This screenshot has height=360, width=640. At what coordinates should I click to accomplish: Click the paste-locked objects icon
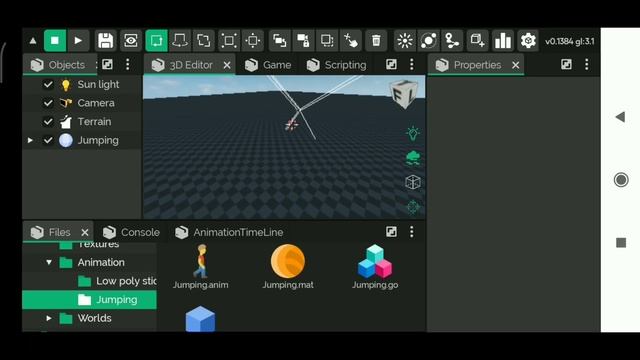click(303, 41)
